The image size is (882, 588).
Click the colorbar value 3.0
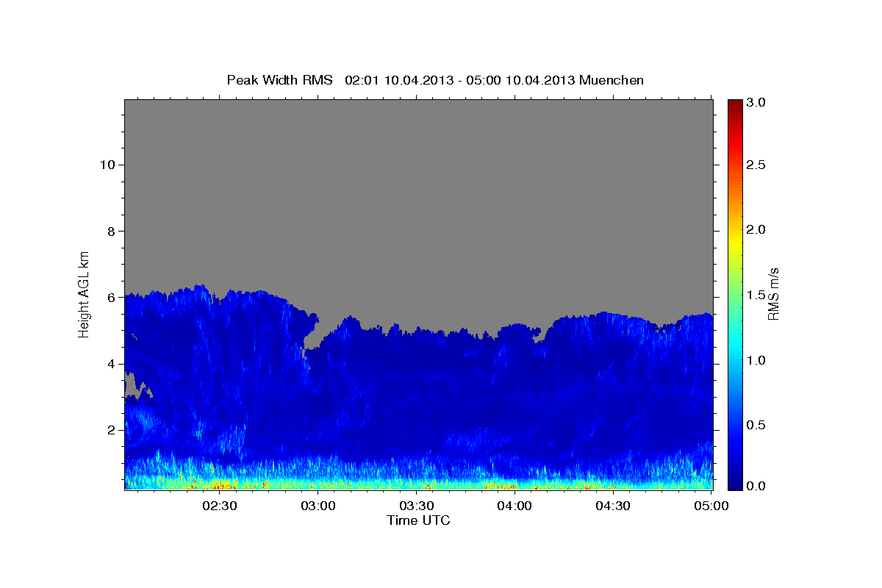click(x=757, y=101)
